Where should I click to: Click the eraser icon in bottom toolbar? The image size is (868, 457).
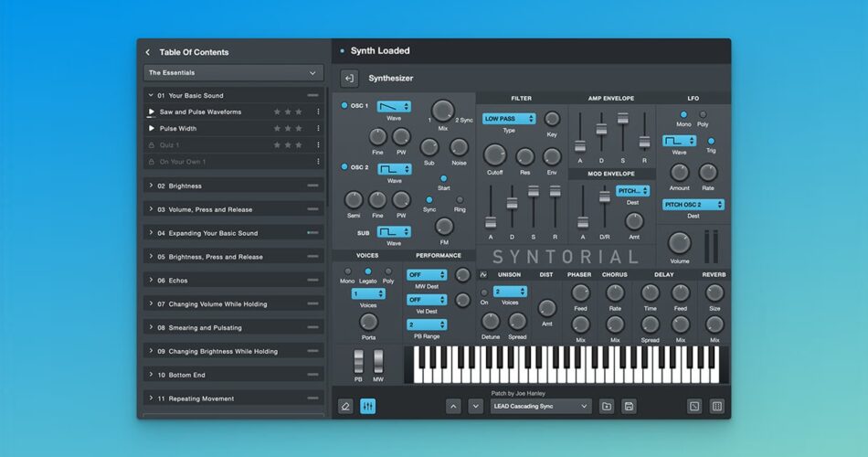coord(345,406)
